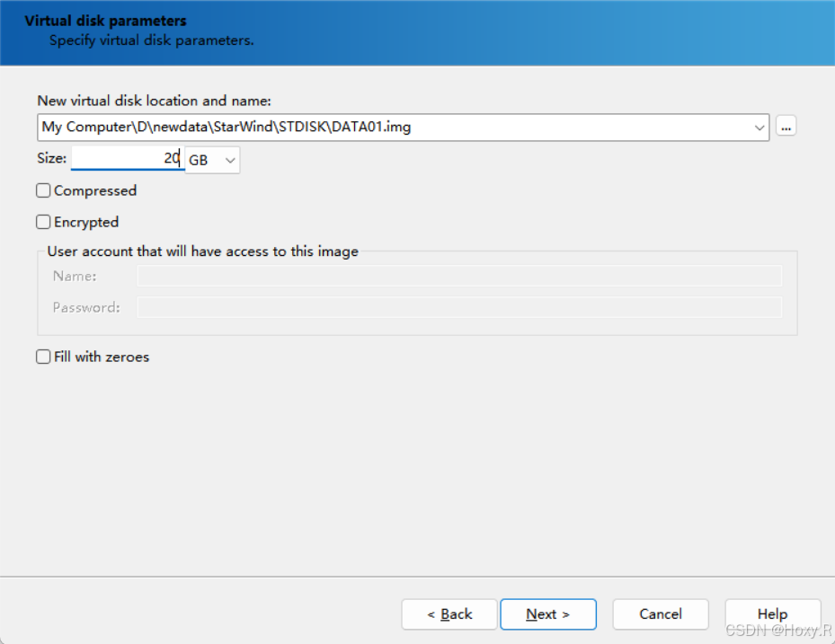
Task: Expand the virtual disk location dropdown
Action: 759,128
